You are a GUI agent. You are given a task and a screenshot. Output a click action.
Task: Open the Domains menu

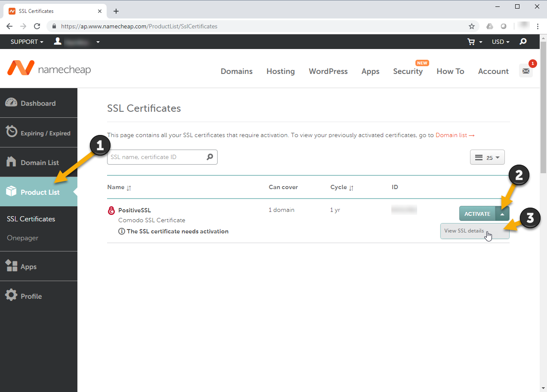coord(237,71)
